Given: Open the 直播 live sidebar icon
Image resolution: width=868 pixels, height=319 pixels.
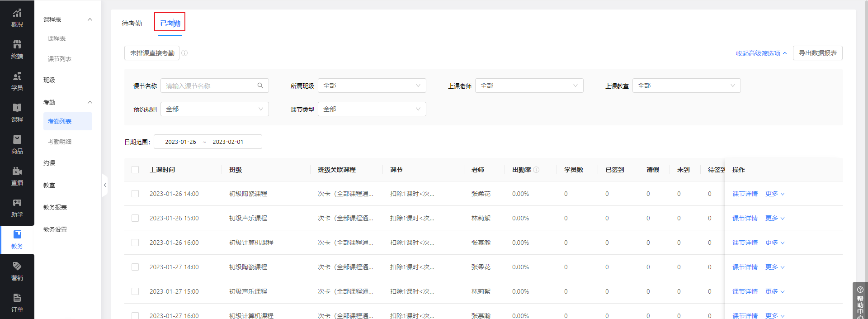Looking at the screenshot, I should tap(17, 176).
